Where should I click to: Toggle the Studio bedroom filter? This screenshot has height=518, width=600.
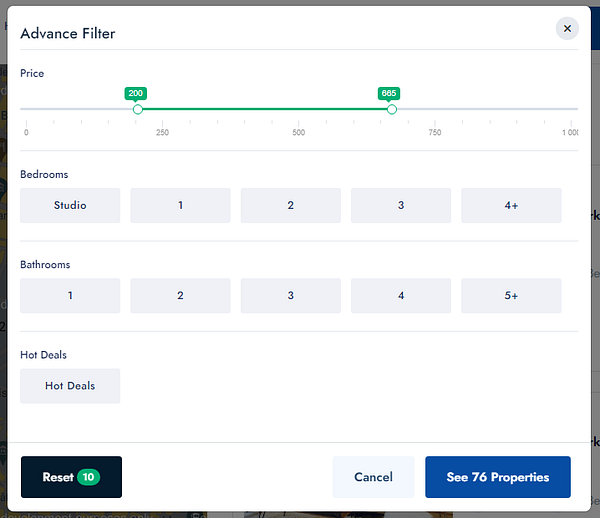[x=70, y=206]
